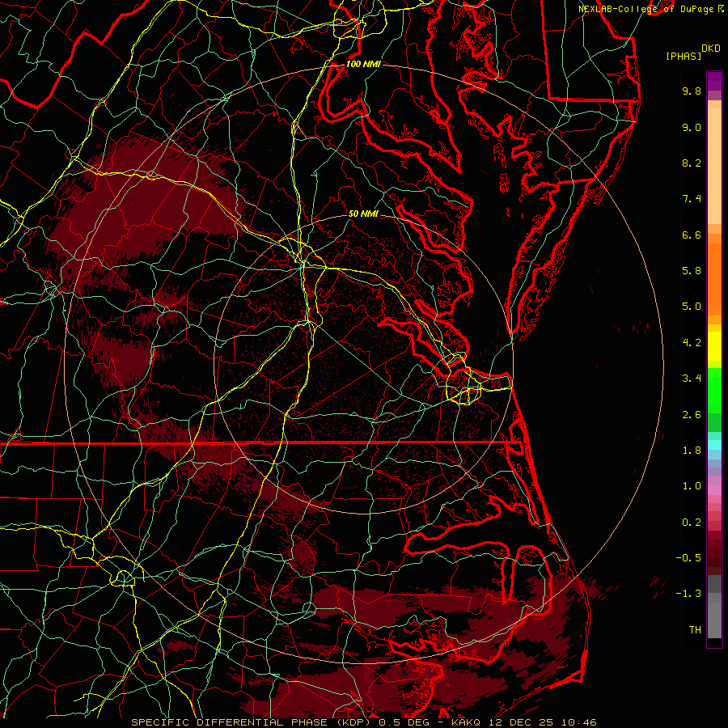Click the 5.8 scale value
728x728 pixels.
[692, 271]
